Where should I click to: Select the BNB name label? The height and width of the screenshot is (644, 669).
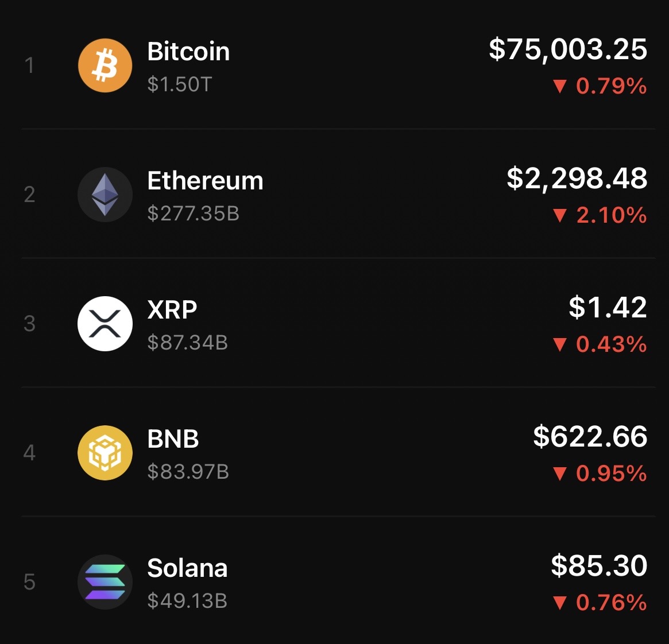[x=173, y=439]
